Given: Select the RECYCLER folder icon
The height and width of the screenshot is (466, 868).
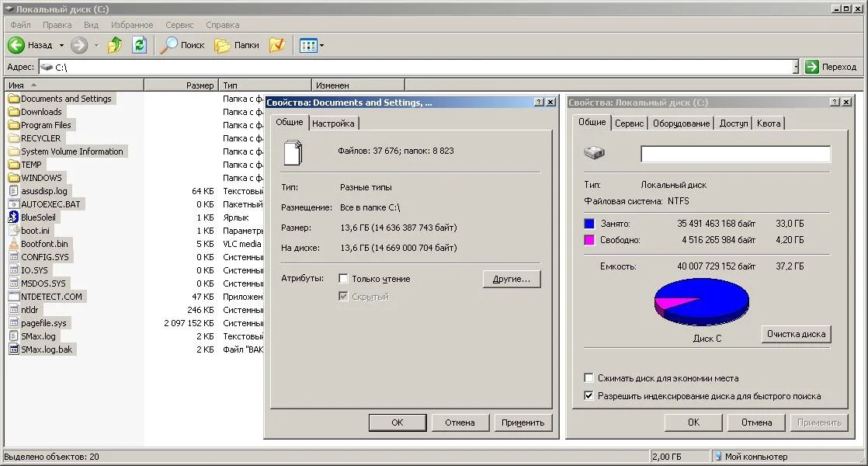Looking at the screenshot, I should (x=14, y=138).
